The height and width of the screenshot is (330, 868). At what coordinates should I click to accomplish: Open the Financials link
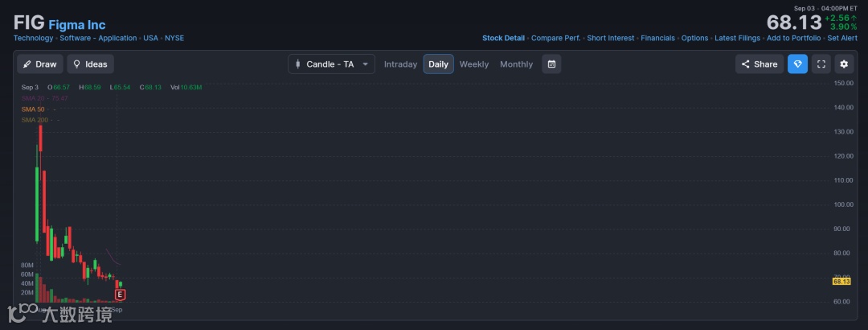pos(657,39)
